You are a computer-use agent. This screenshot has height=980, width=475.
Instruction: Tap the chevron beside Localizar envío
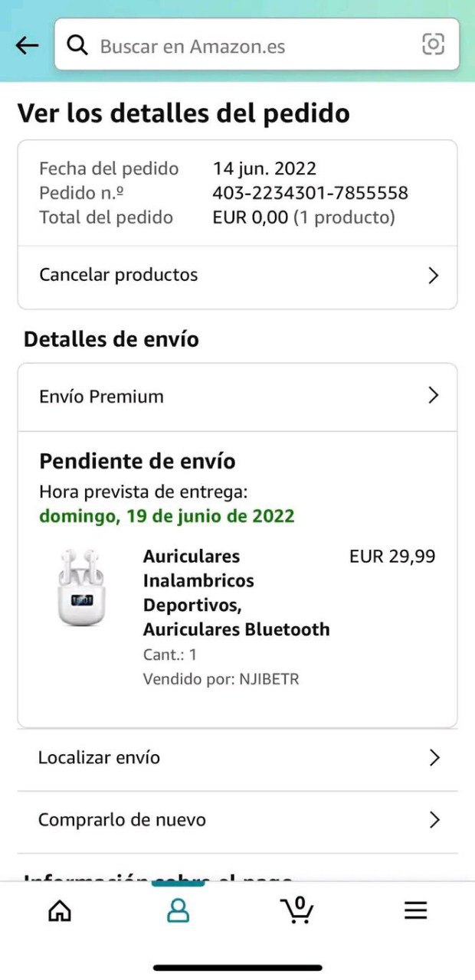pyautogui.click(x=434, y=758)
